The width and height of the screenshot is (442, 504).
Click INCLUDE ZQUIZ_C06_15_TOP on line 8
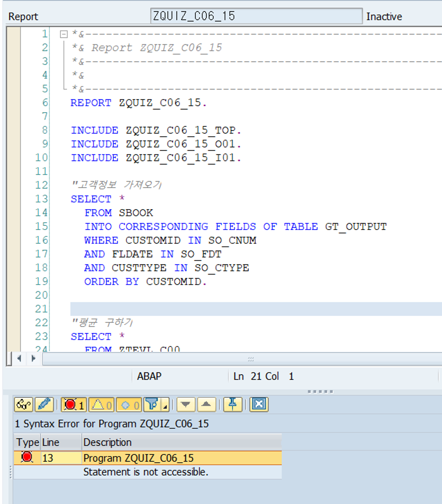coord(156,130)
